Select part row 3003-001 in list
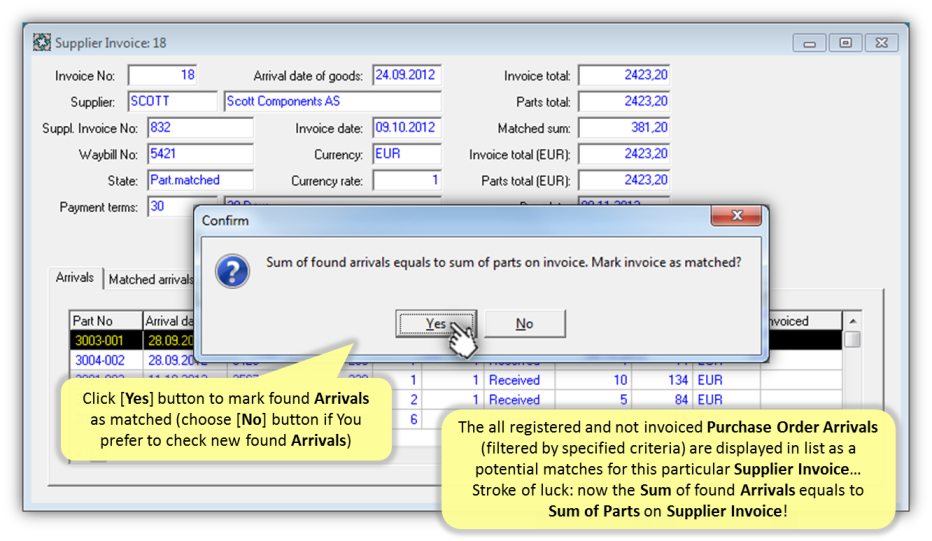The height and width of the screenshot is (541, 932). click(x=105, y=340)
